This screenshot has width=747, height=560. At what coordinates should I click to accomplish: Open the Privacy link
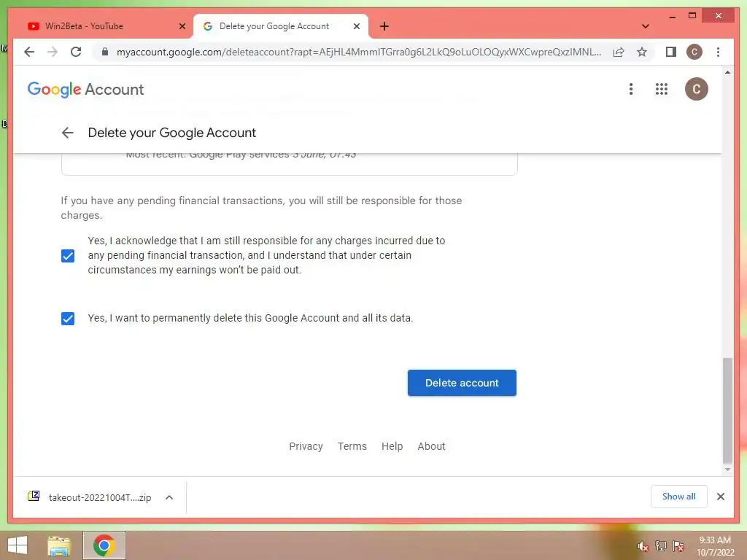click(x=306, y=446)
